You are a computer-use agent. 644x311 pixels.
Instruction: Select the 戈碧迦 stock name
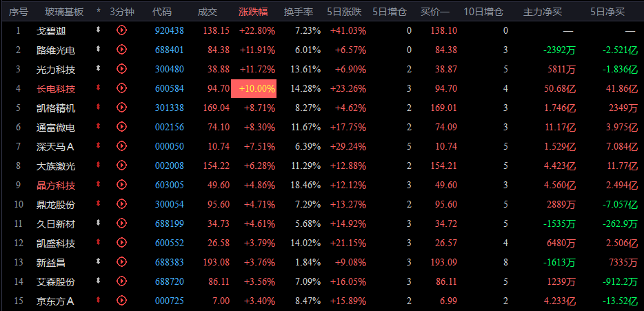[x=51, y=31]
